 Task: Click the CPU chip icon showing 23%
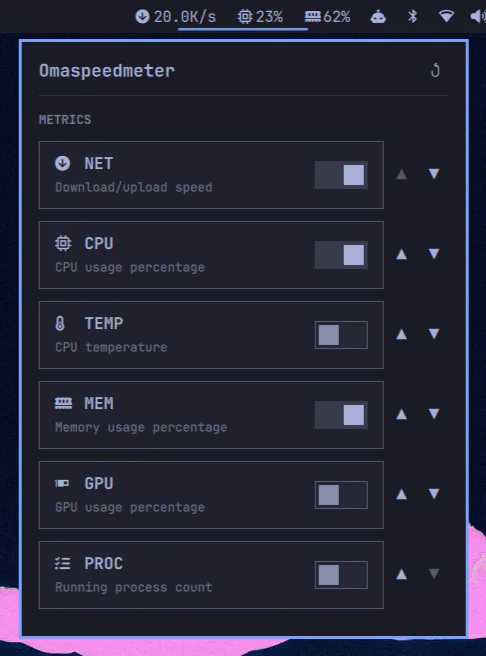click(x=245, y=17)
